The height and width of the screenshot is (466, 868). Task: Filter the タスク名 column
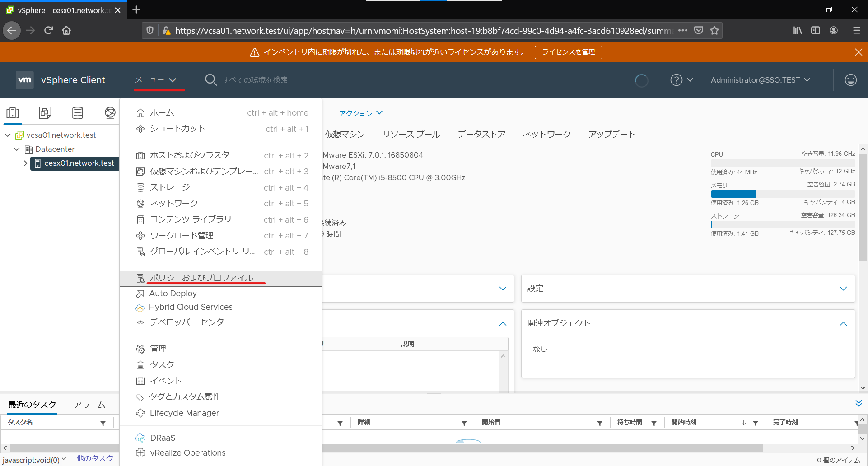click(x=103, y=423)
